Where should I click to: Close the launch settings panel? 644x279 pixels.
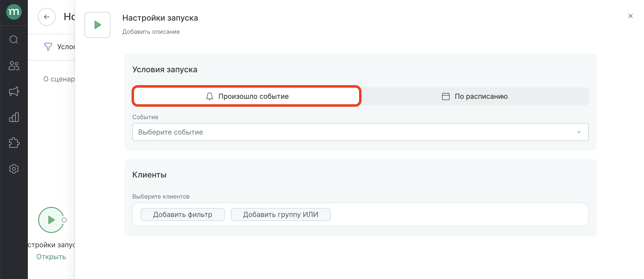click(631, 16)
